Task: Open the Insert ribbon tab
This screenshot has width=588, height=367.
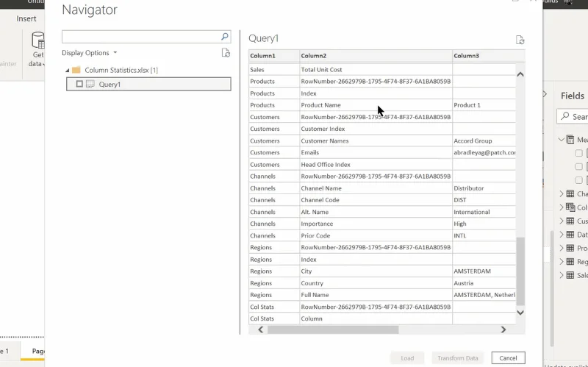Action: tap(26, 19)
